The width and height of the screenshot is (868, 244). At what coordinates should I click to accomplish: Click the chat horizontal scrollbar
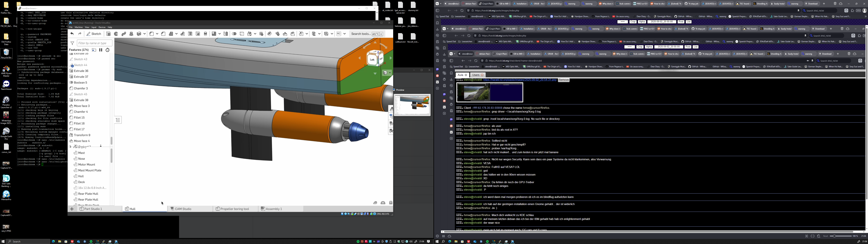[x=649, y=231]
